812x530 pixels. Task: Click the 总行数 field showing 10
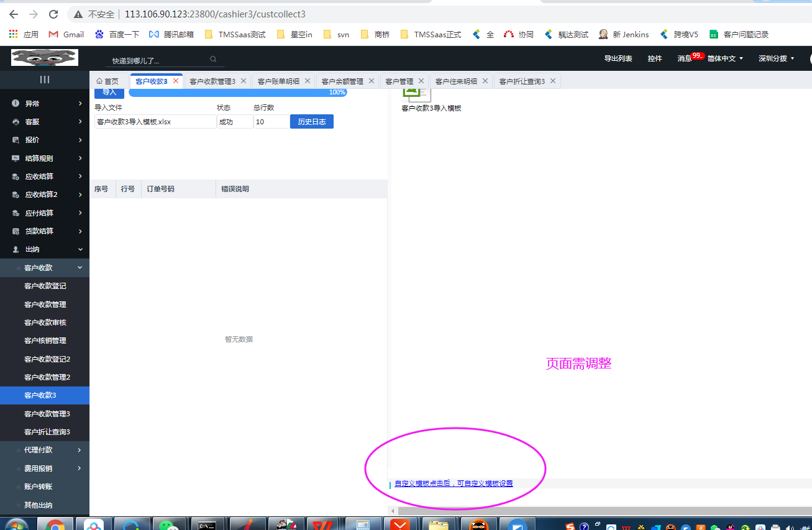tap(271, 122)
